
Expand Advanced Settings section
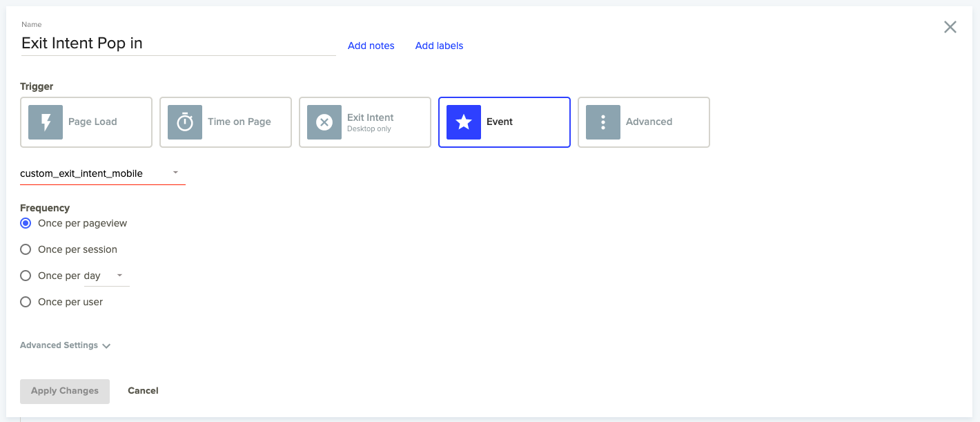[65, 345]
